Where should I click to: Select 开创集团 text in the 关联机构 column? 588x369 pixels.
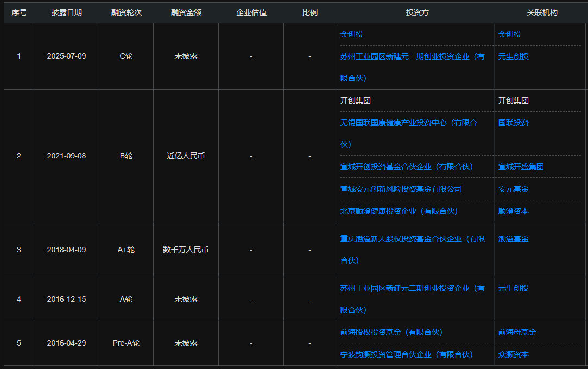tap(513, 100)
